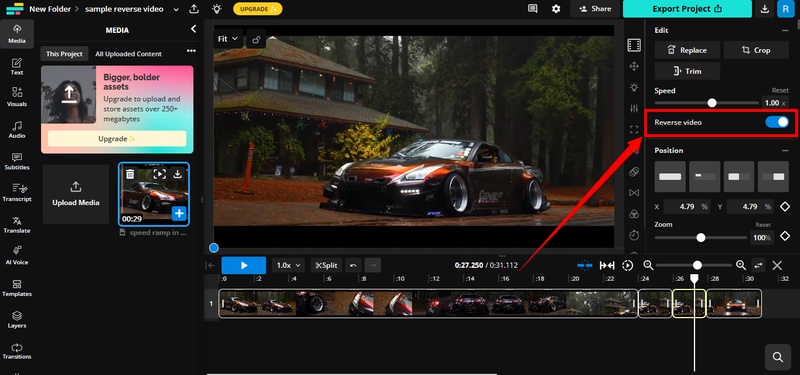This screenshot has height=375, width=800.
Task: Open the Media sidebar tab
Action: coord(17,34)
